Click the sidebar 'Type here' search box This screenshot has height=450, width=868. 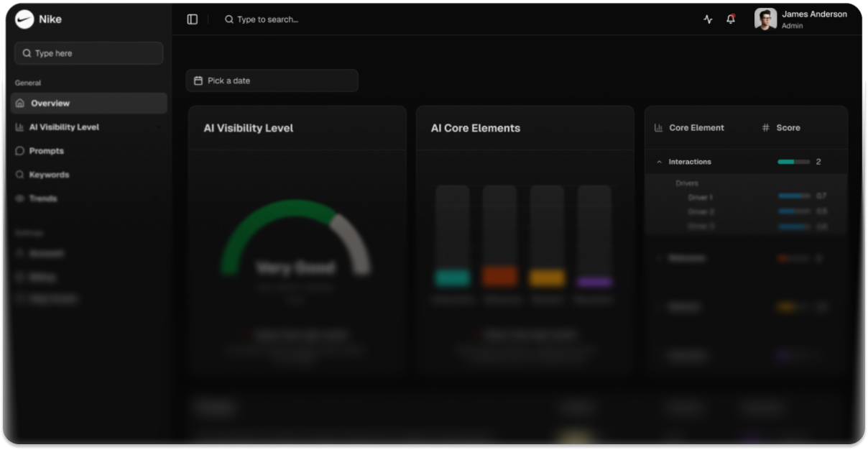[x=88, y=53]
